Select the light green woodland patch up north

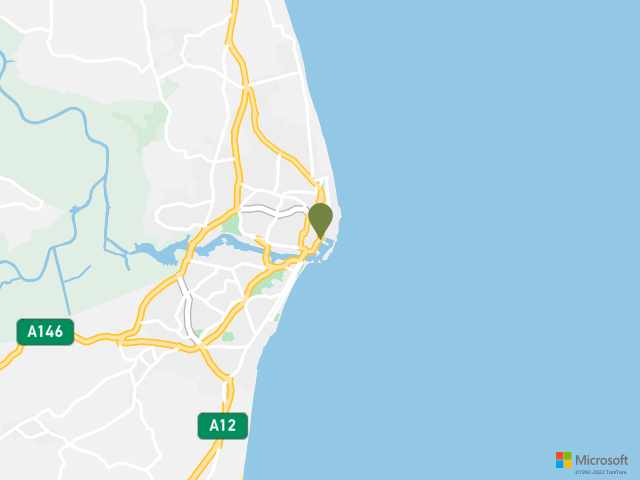pos(143,122)
